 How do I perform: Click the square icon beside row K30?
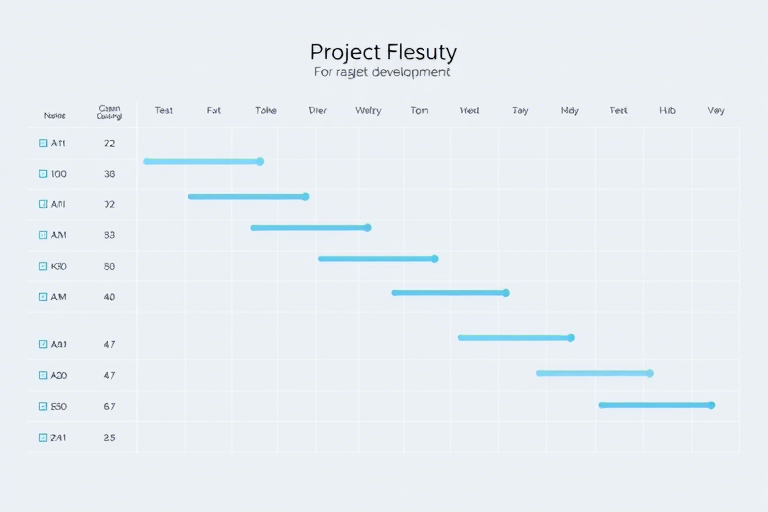(x=43, y=266)
